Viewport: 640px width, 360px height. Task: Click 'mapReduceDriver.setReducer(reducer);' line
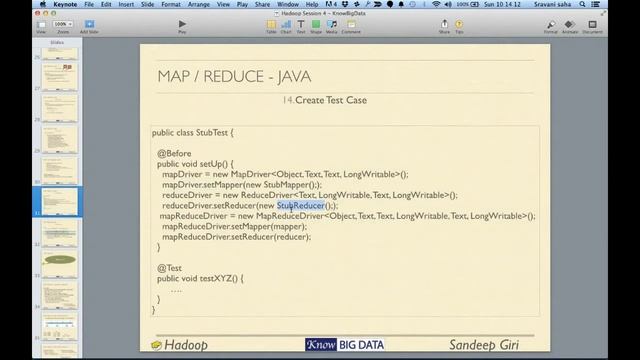coord(236,237)
